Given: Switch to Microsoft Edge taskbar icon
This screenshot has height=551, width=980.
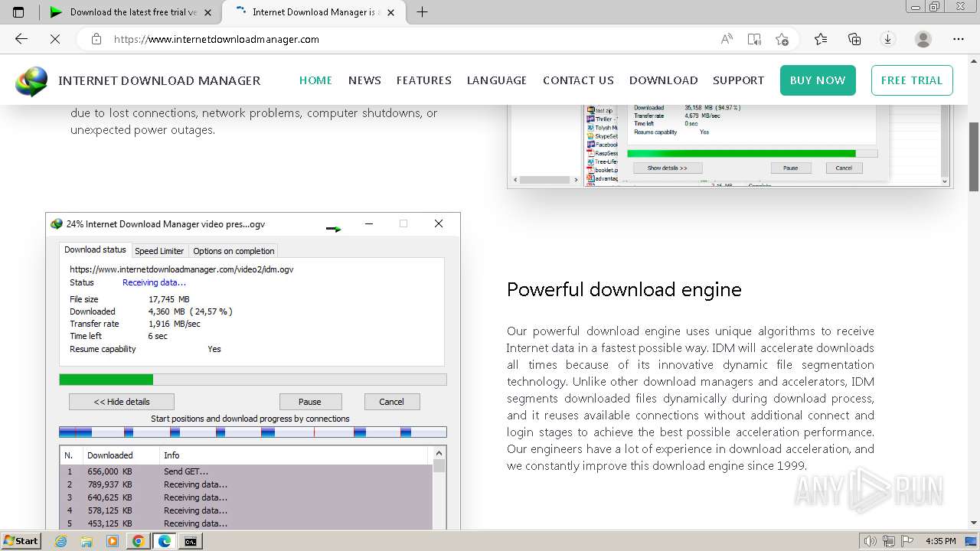Looking at the screenshot, I should [164, 541].
